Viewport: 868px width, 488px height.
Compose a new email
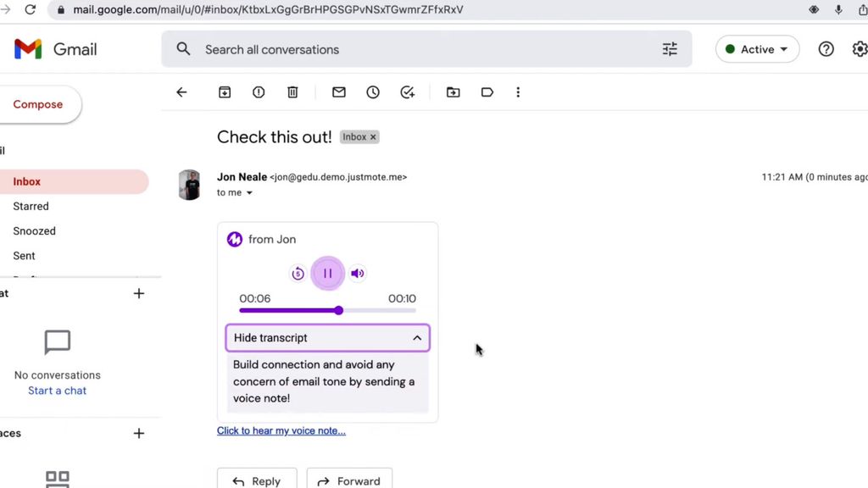38,104
